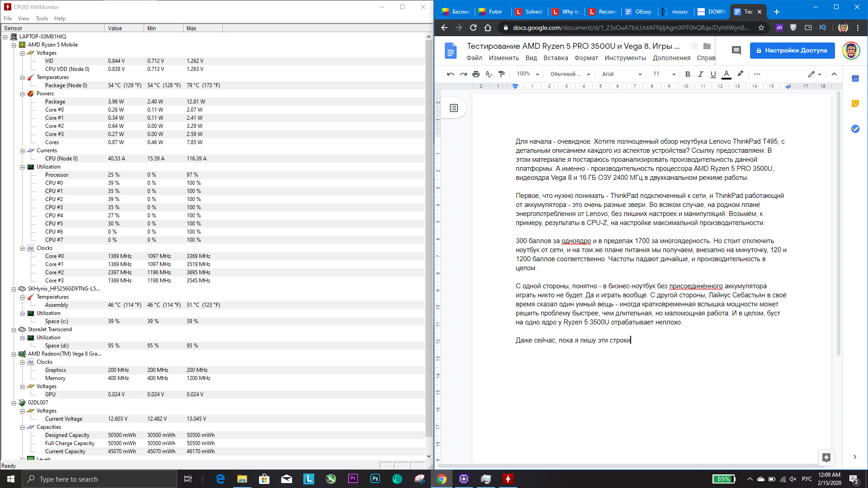This screenshot has width=868, height=488.
Task: Click the Chrome address bar
Action: (x=630, y=28)
